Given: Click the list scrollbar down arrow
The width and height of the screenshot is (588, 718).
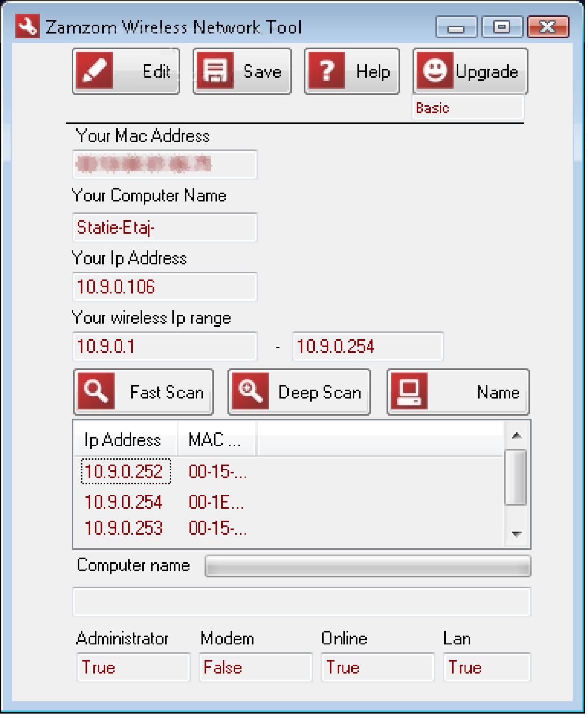Looking at the screenshot, I should tap(516, 534).
